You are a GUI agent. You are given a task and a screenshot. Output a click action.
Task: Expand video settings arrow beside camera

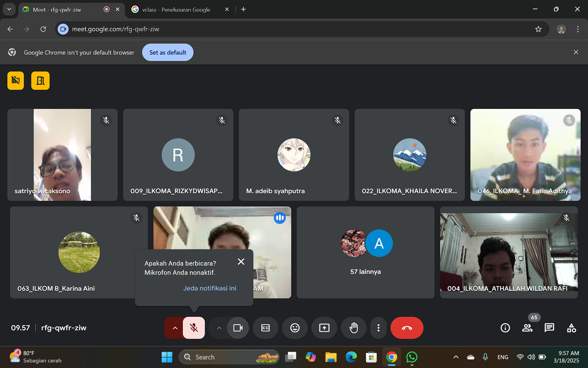click(x=219, y=328)
